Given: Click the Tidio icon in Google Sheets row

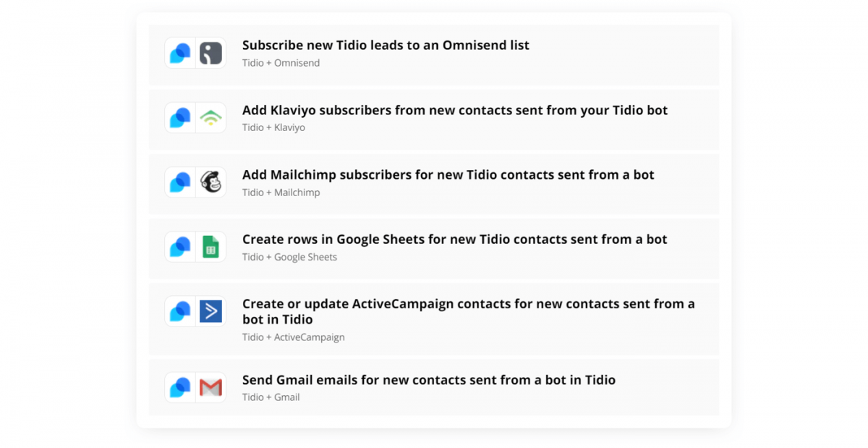Looking at the screenshot, I should click(180, 247).
